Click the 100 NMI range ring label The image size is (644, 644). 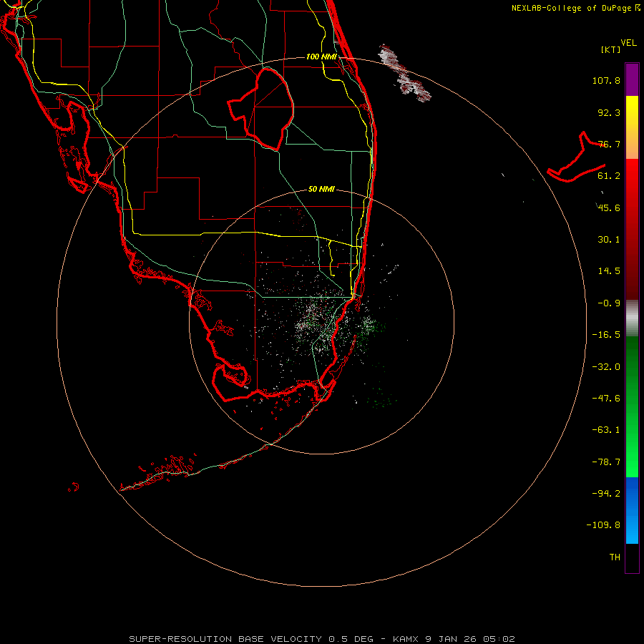[321, 57]
